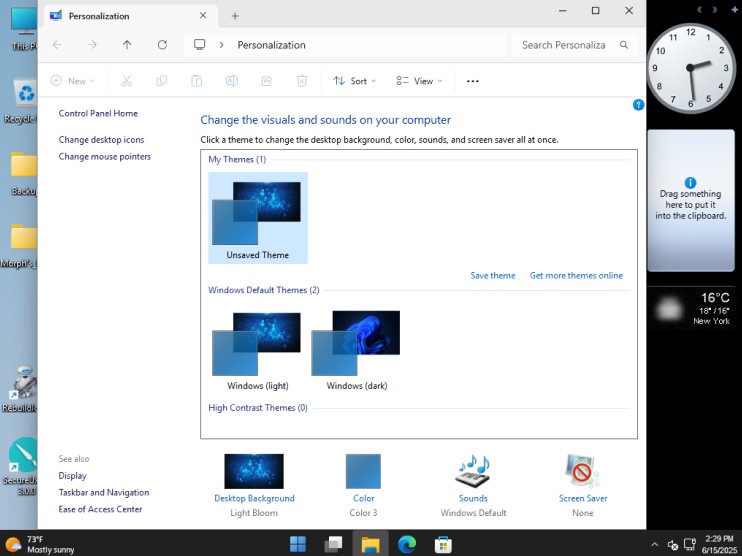
Task: Click the search magnifier icon
Action: pyautogui.click(x=624, y=45)
